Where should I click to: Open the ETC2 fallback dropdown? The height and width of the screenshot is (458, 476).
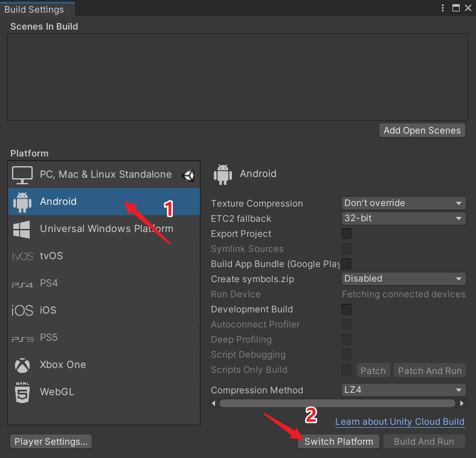(x=404, y=218)
